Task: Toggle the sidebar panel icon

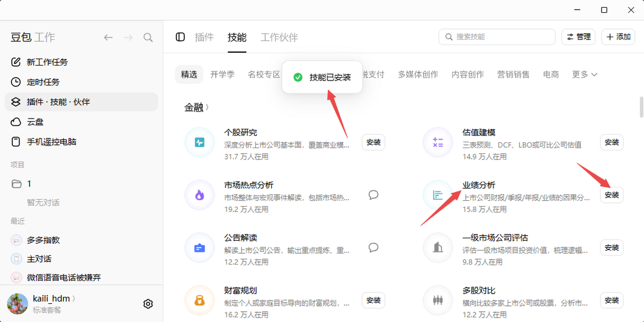Action: [x=180, y=37]
